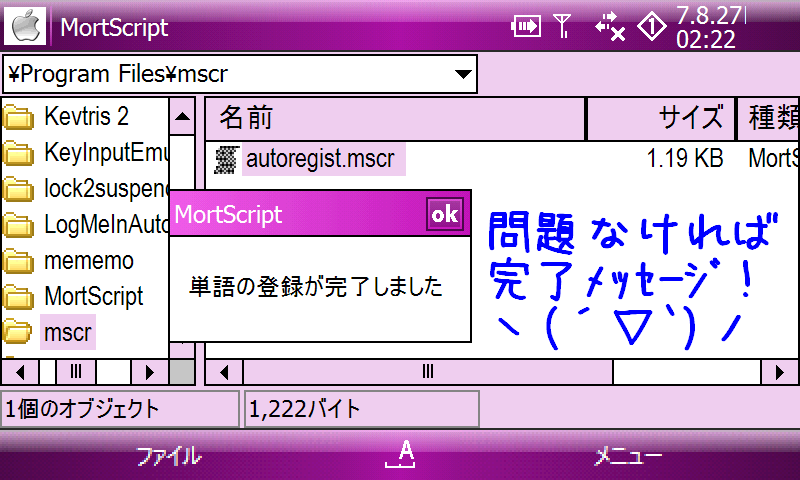Tap the battery status icon

pos(526,26)
